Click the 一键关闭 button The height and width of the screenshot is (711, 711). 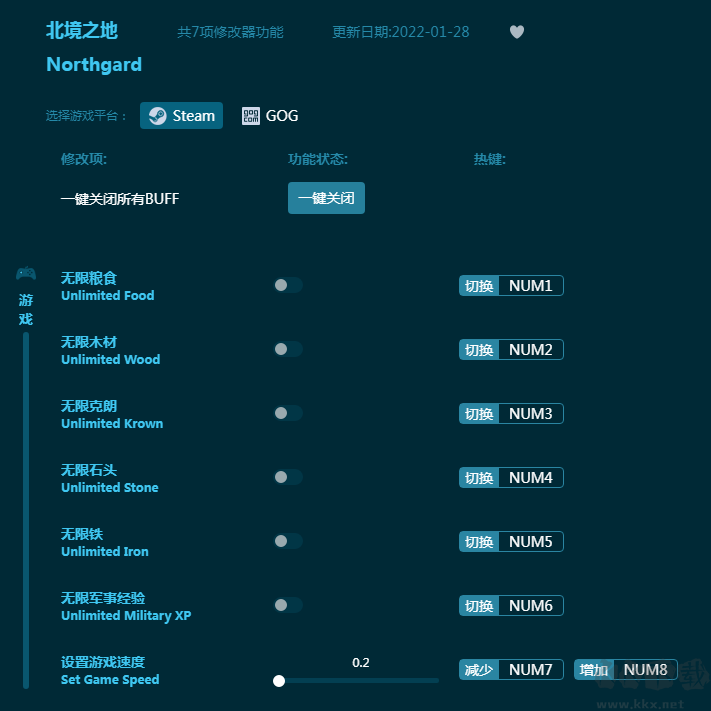coord(326,198)
